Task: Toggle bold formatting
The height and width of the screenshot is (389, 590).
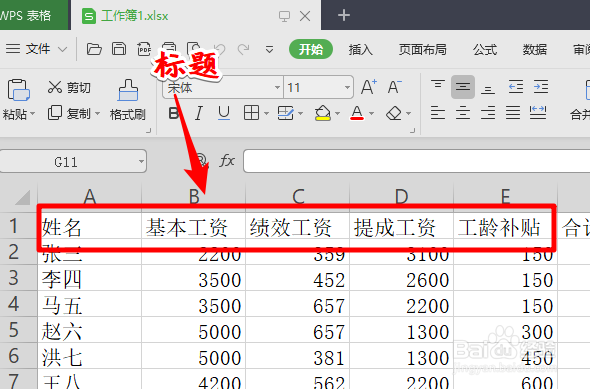Action: [173, 113]
